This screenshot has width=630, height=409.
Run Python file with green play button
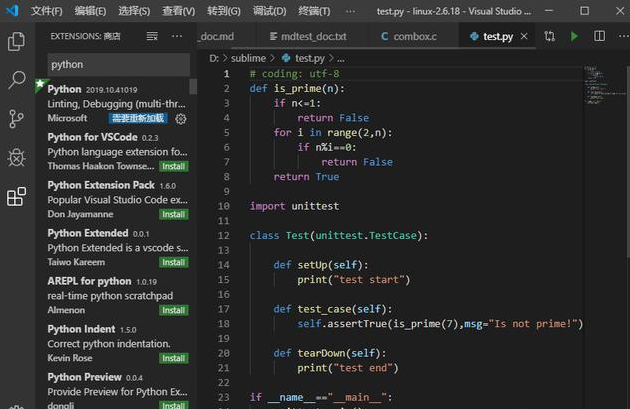[x=574, y=36]
